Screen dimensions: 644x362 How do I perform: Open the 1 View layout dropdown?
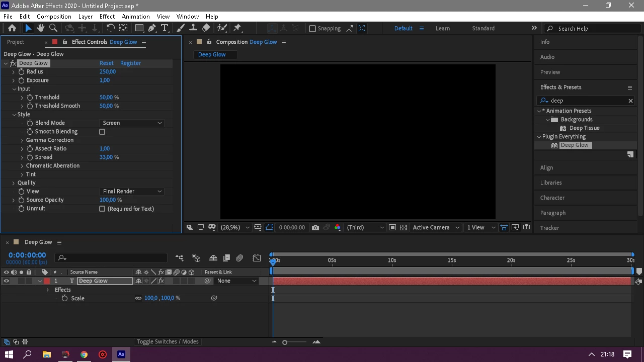(481, 227)
